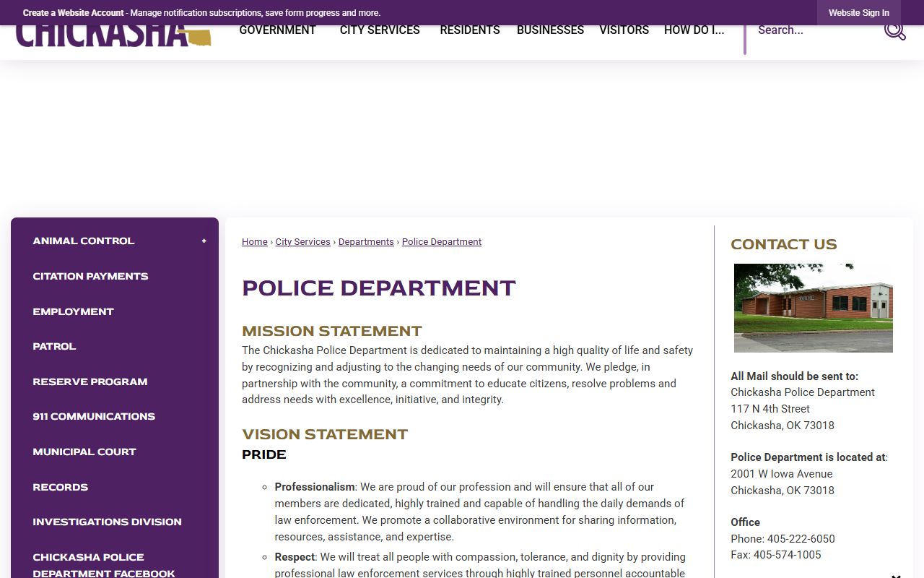Select the Police Department breadcrumb link
Screen dimensions: 924x578
click(x=442, y=242)
